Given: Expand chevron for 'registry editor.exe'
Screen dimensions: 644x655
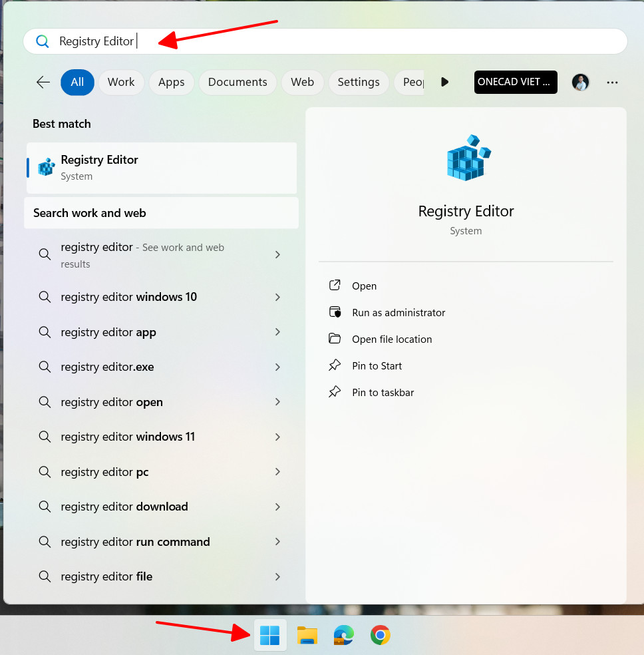Looking at the screenshot, I should point(277,367).
